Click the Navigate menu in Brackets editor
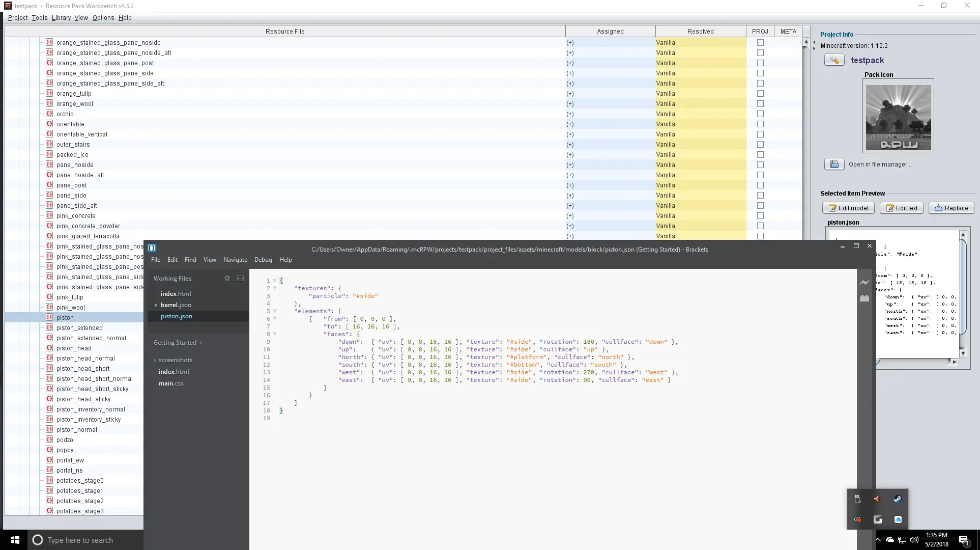The image size is (980, 550). (234, 260)
